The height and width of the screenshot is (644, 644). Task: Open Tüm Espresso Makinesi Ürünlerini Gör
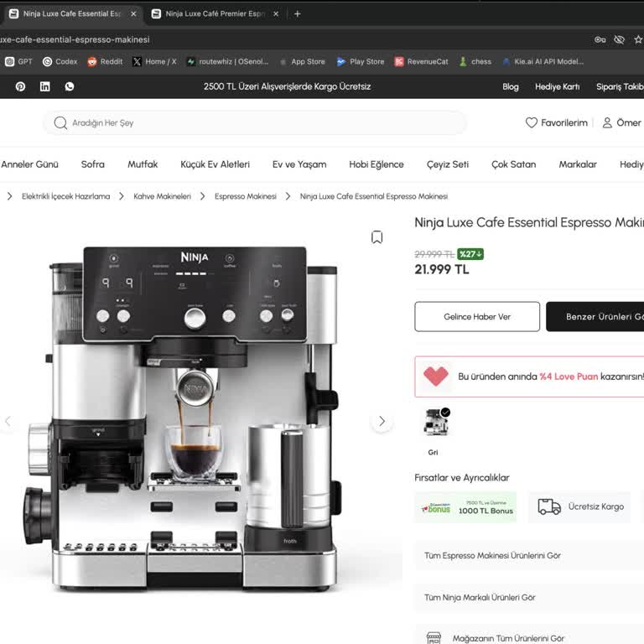tap(529, 555)
